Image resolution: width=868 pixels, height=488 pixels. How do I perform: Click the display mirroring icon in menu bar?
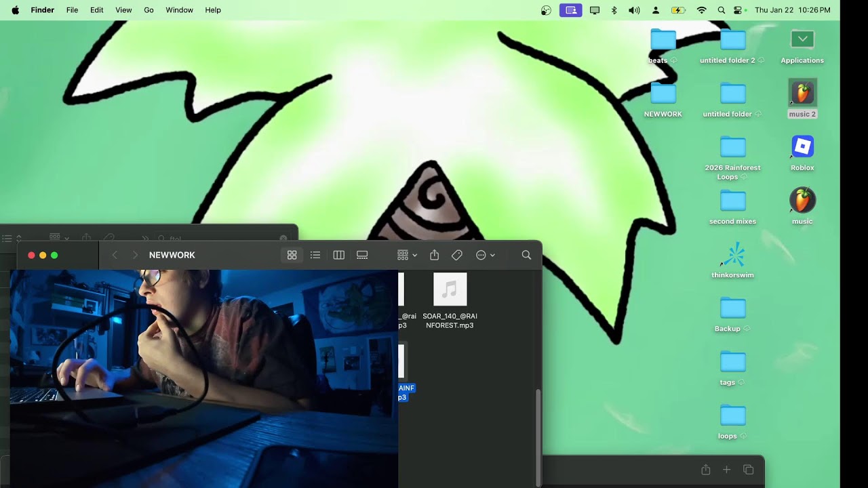click(x=595, y=10)
